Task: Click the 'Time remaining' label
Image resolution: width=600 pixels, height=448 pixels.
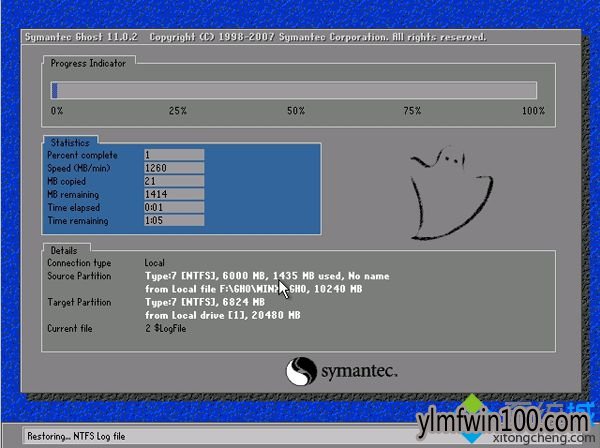Action: pyautogui.click(x=78, y=221)
